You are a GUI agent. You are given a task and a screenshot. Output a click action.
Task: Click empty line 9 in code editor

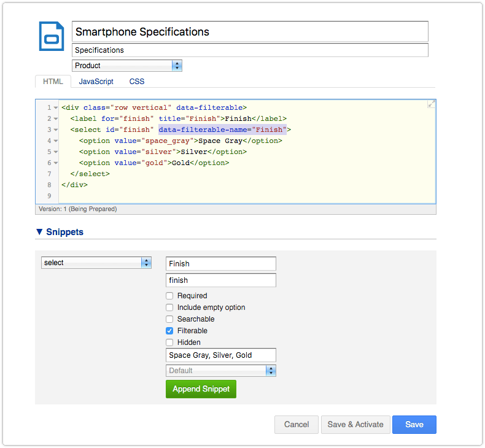coord(247,196)
